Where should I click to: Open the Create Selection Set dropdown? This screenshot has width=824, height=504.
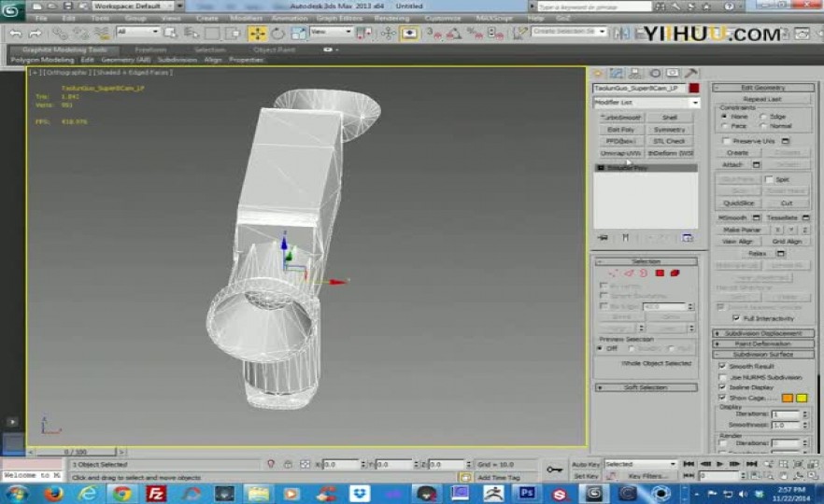569,32
